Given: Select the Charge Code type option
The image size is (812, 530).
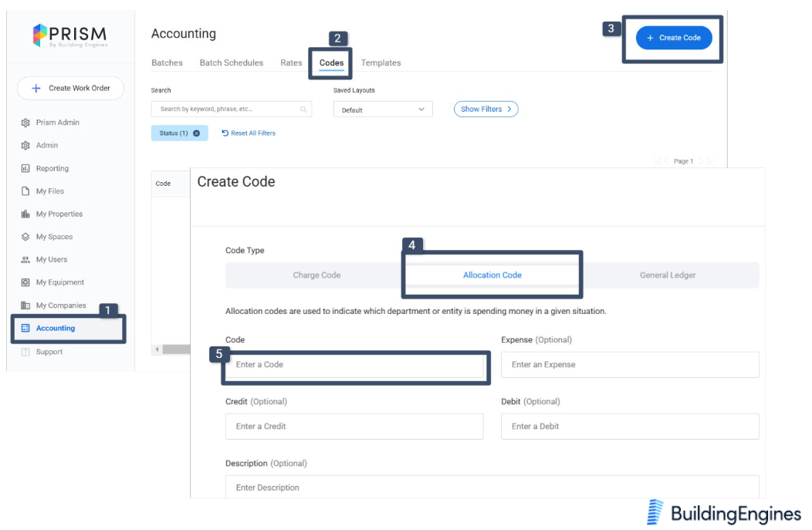Looking at the screenshot, I should (316, 275).
